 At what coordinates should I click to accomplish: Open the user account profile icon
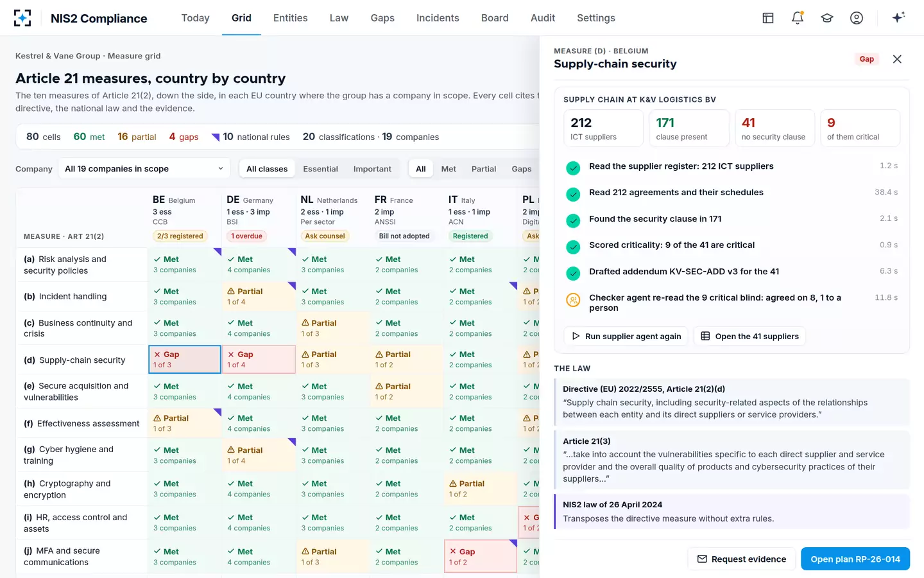click(857, 18)
